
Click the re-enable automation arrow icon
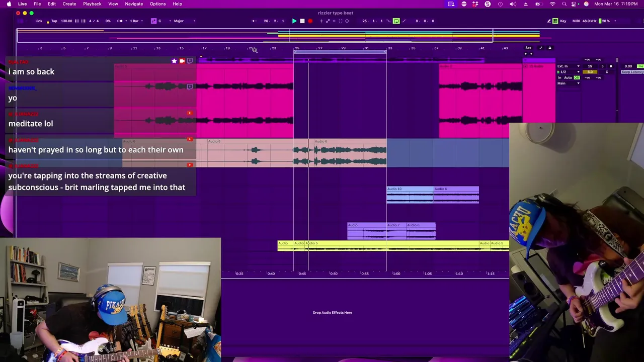334,21
